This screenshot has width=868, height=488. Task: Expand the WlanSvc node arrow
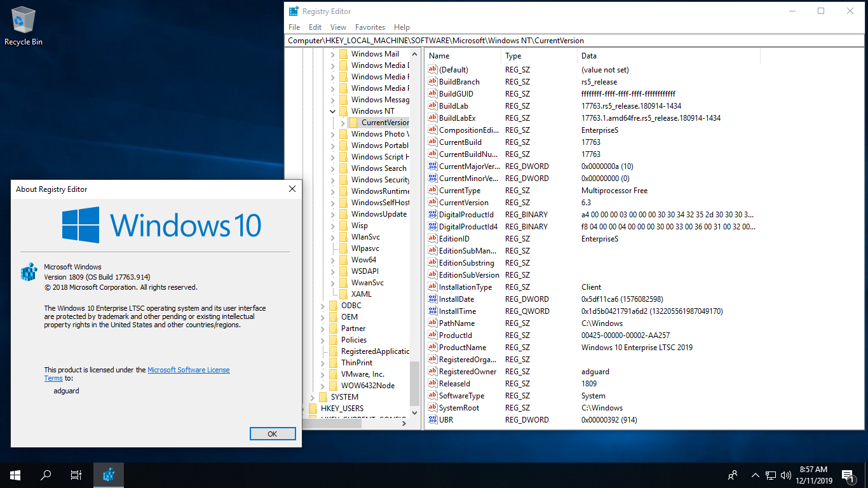(332, 237)
